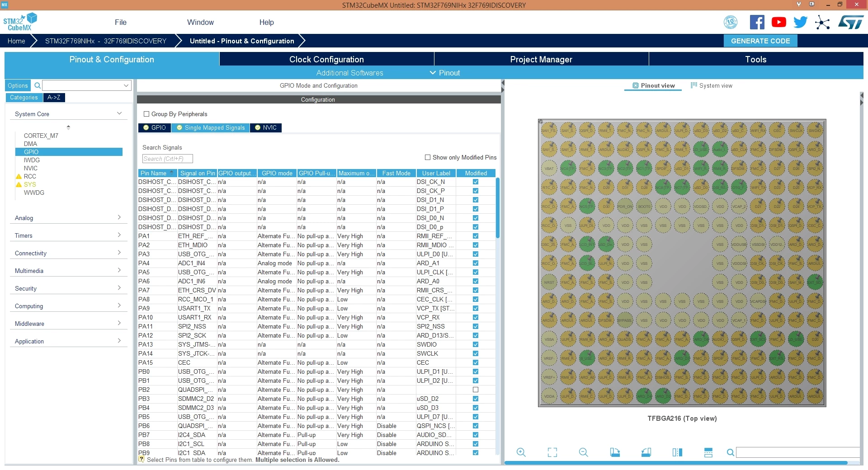Click the help hint icon in status line
This screenshot has width=868, height=470.
(142, 459)
